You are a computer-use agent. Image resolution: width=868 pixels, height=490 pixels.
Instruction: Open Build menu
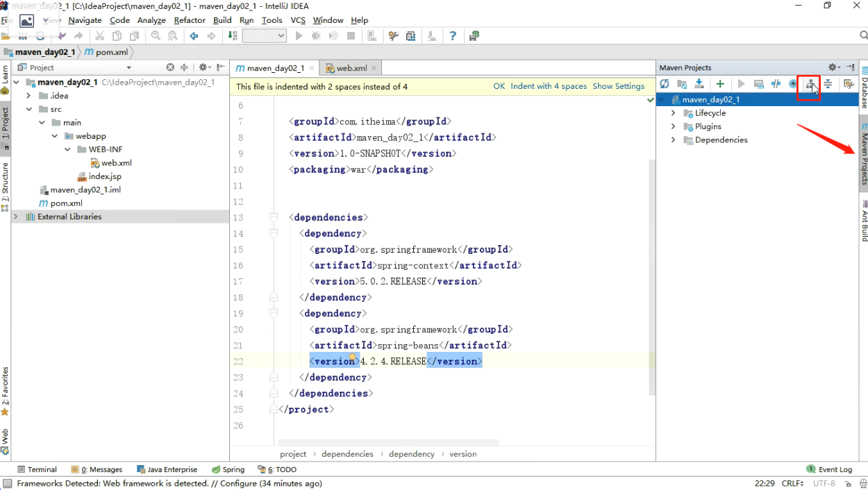click(x=222, y=20)
